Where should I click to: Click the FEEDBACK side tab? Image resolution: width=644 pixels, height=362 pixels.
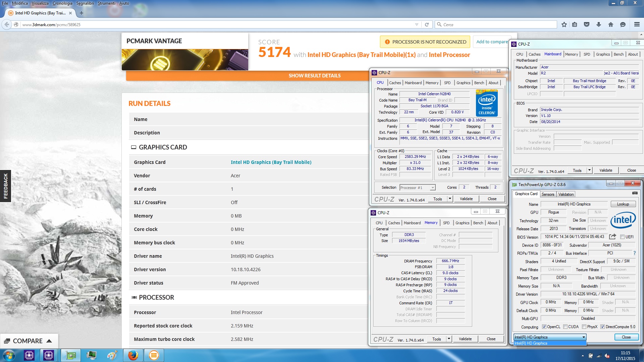coord(5,186)
